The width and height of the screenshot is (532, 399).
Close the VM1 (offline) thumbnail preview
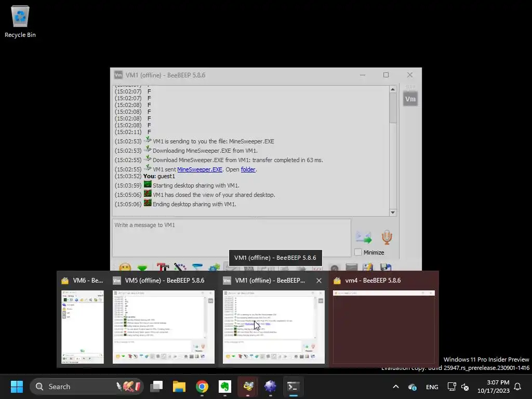(x=318, y=280)
